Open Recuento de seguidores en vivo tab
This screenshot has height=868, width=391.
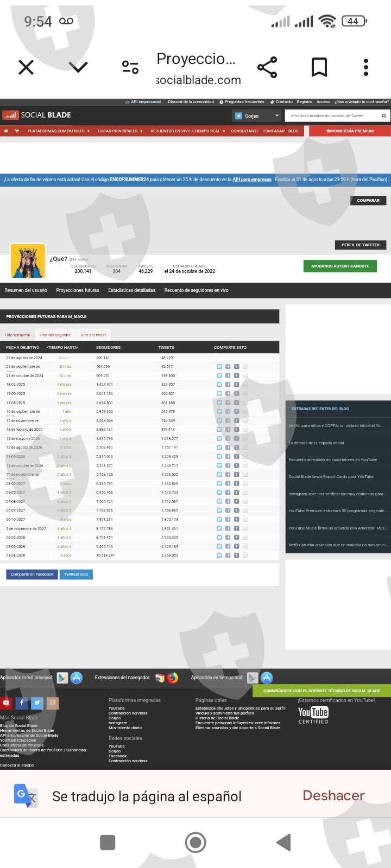[x=197, y=290]
